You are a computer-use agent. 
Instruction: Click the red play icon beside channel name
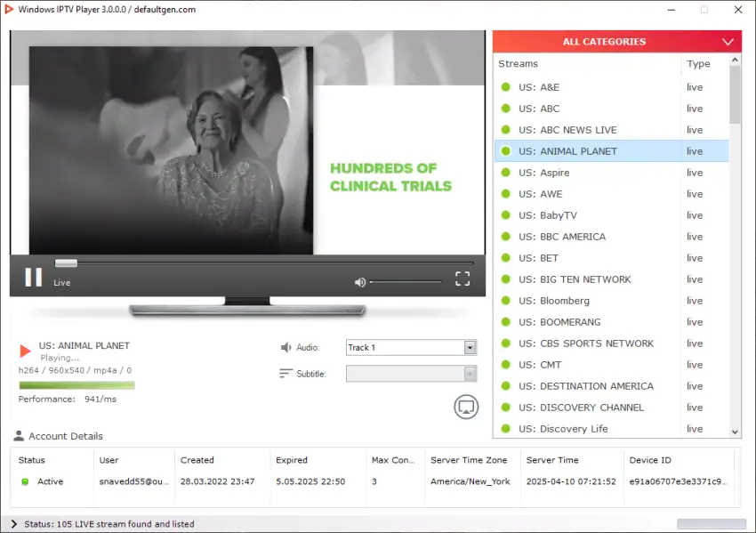click(x=25, y=351)
